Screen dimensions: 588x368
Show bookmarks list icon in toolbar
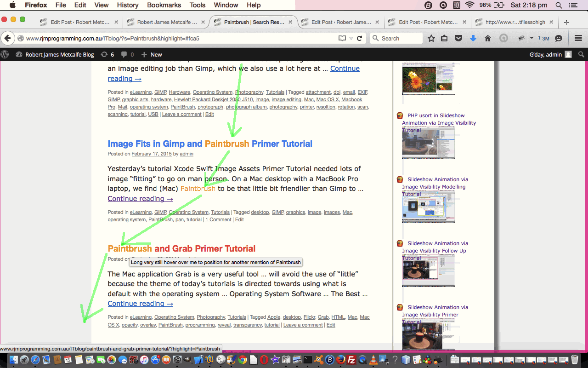pyautogui.click(x=444, y=39)
